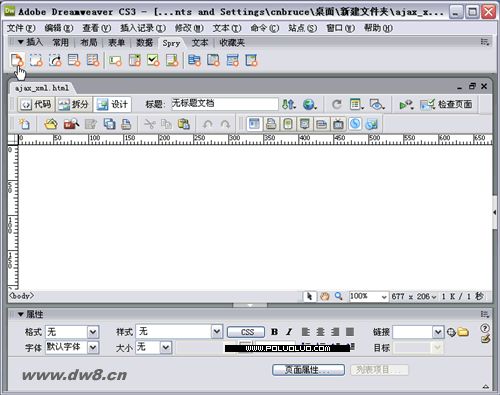Viewport: 500px width, 395px height.
Task: Switch to the 表单 insert tab
Action: [116, 42]
